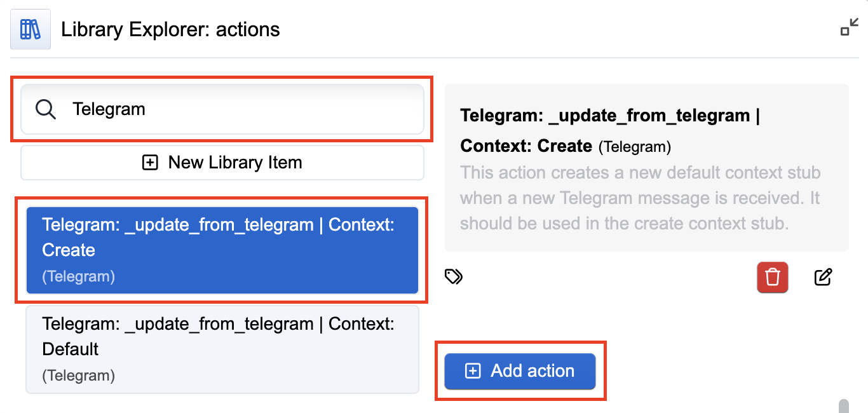Screen dimensions: 868x413
Task: Click the Library Explorer books icon
Action: coord(31,29)
